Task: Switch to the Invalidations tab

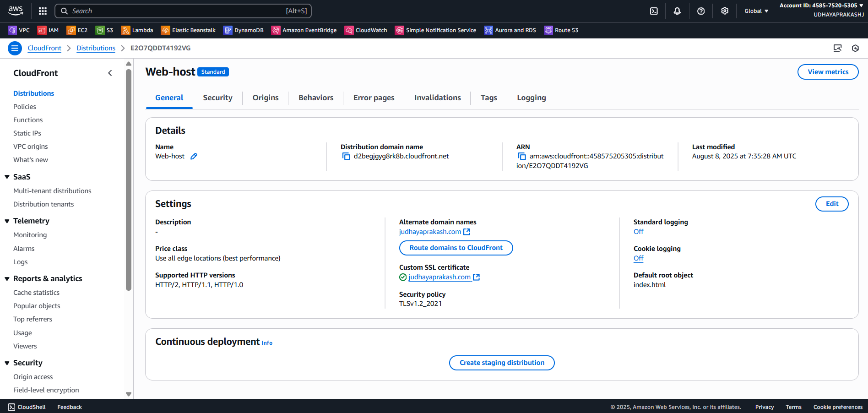Action: pos(437,98)
